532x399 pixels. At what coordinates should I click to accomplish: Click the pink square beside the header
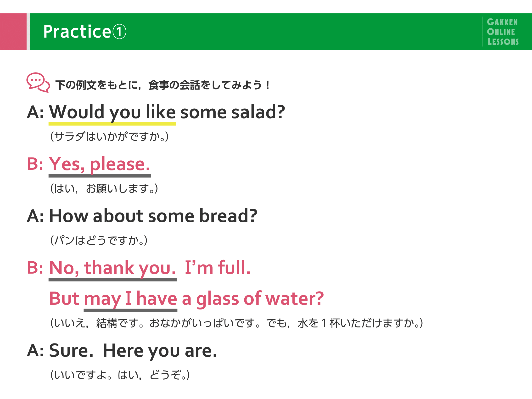(13, 32)
